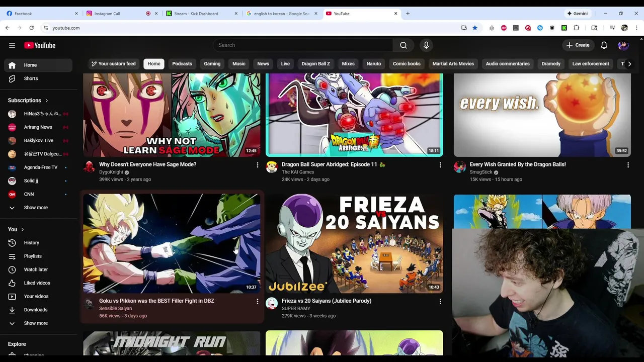Expand Show more under Subscriptions
The height and width of the screenshot is (362, 644).
pos(38,208)
